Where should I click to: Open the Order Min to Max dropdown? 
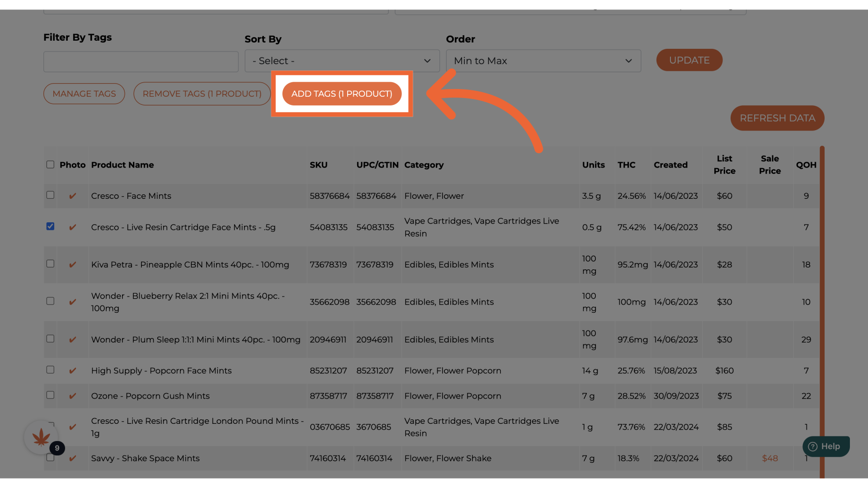pyautogui.click(x=543, y=61)
